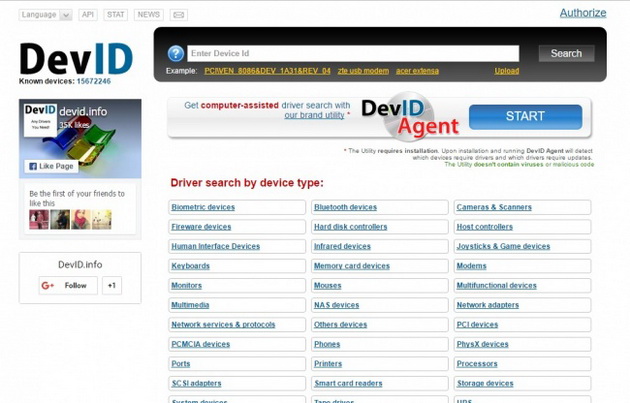Image resolution: width=630 pixels, height=403 pixels.
Task: Click the DevID Agent logo
Action: point(410,117)
